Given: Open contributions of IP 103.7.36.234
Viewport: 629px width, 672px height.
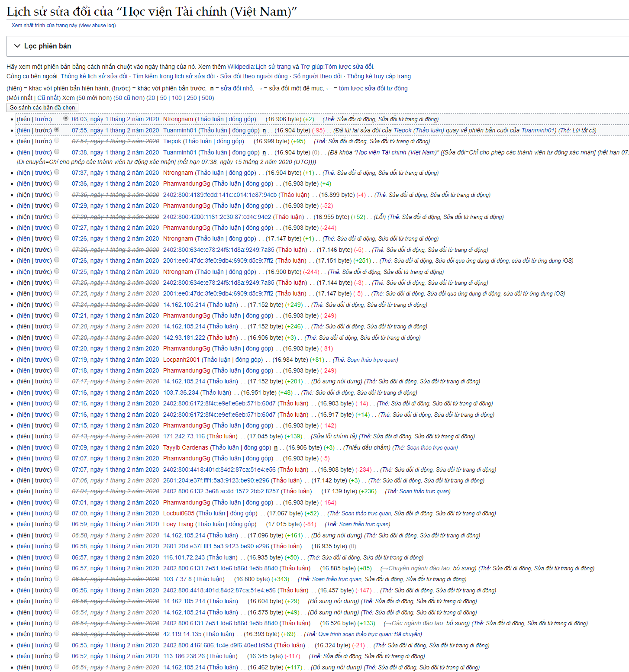Looking at the screenshot, I should click(x=181, y=392).
